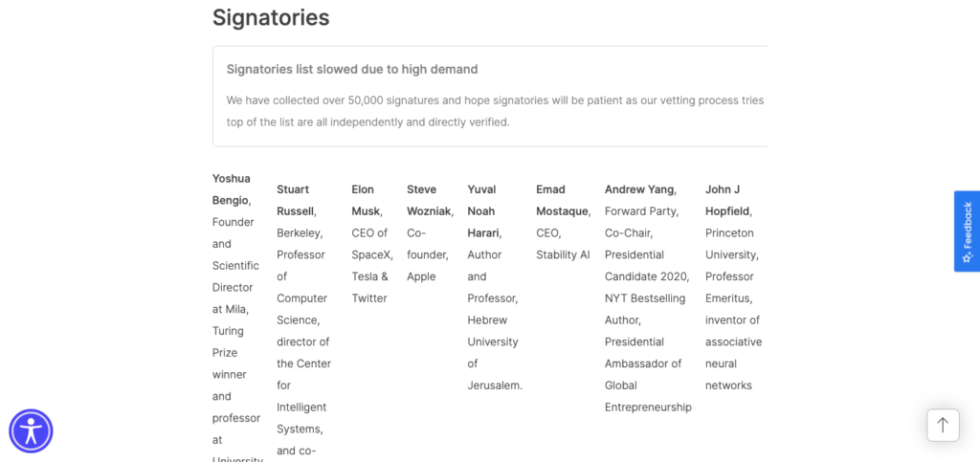Click signatory name Stuart Russell
The image size is (980, 462).
pyautogui.click(x=295, y=200)
